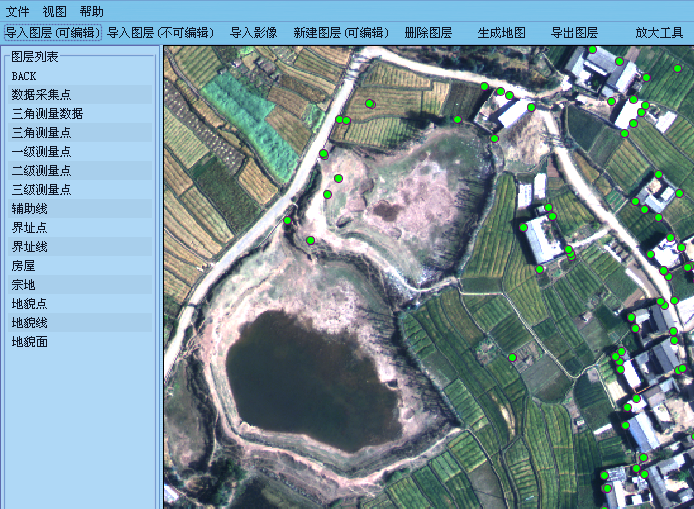Select the 地貌线 layer
The width and height of the screenshot is (694, 509).
80,323
